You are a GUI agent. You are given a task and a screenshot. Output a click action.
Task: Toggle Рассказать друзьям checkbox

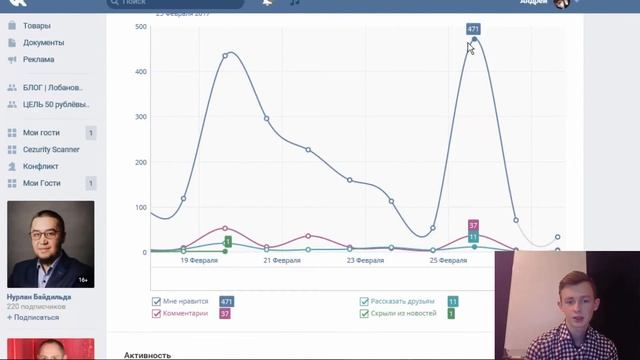[364, 302]
